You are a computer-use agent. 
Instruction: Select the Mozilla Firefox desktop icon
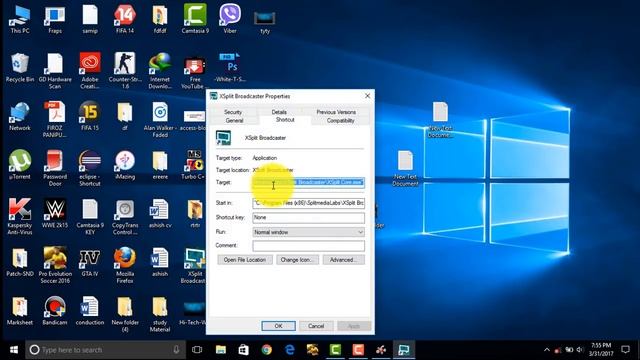(x=125, y=265)
